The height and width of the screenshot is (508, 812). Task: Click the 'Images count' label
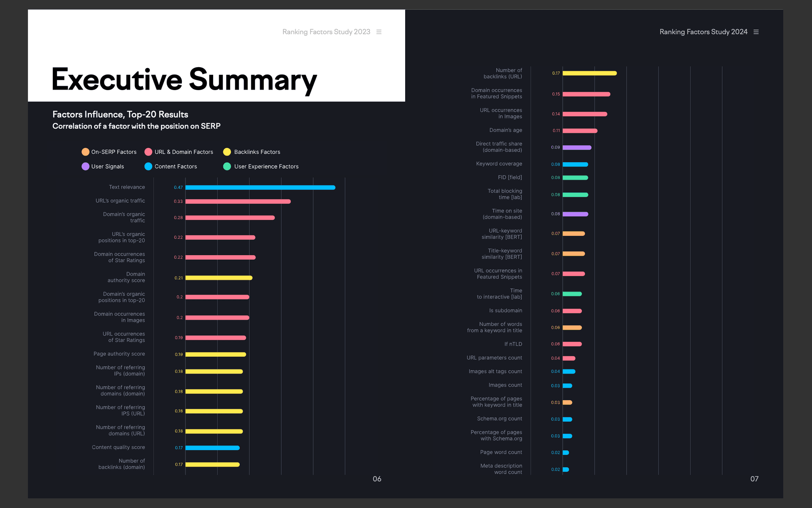coord(505,385)
